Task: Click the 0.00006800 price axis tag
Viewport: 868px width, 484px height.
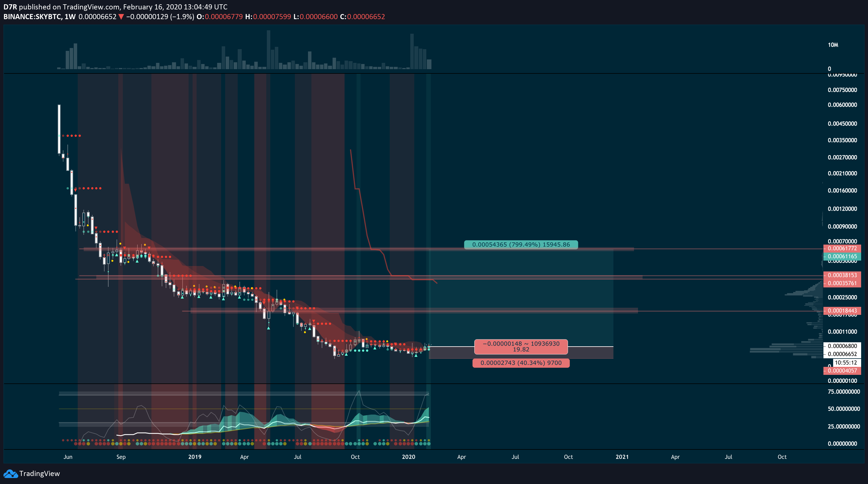Action: pyautogui.click(x=842, y=346)
